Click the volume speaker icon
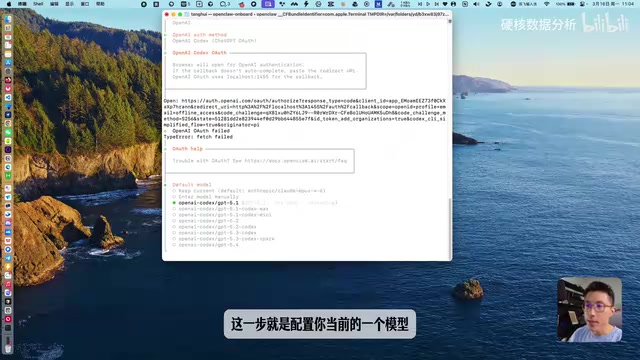 [x=476, y=4]
